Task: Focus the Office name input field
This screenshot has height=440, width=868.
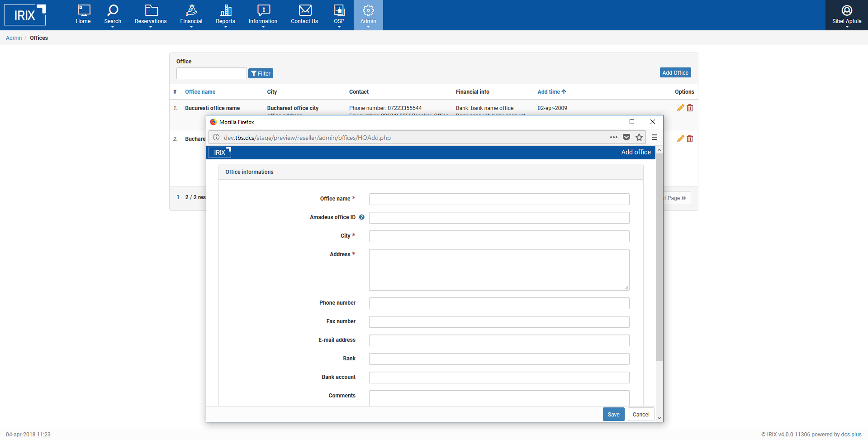Action: (499, 199)
